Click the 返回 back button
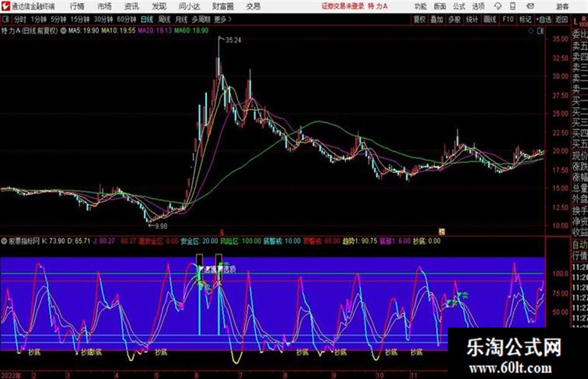 point(561,19)
